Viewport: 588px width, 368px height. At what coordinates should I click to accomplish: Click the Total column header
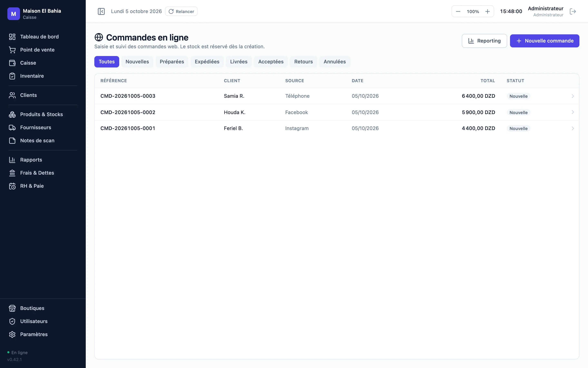click(488, 81)
